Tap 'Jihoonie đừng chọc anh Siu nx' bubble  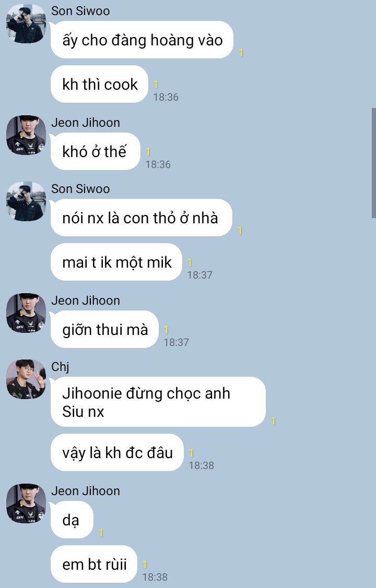click(158, 402)
